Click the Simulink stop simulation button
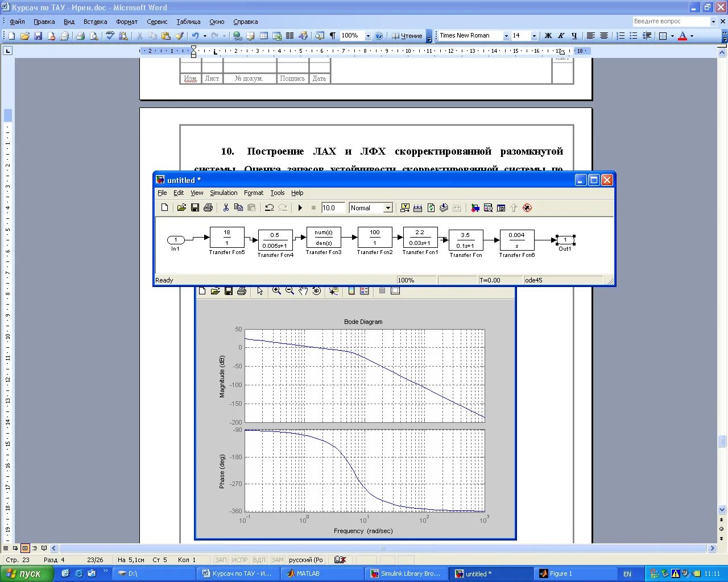The height and width of the screenshot is (582, 728). [313, 208]
